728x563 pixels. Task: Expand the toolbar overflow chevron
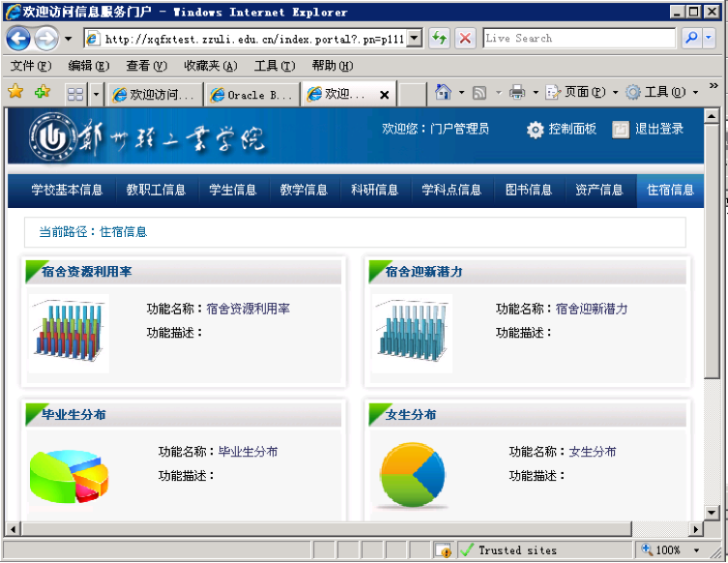pos(713,85)
